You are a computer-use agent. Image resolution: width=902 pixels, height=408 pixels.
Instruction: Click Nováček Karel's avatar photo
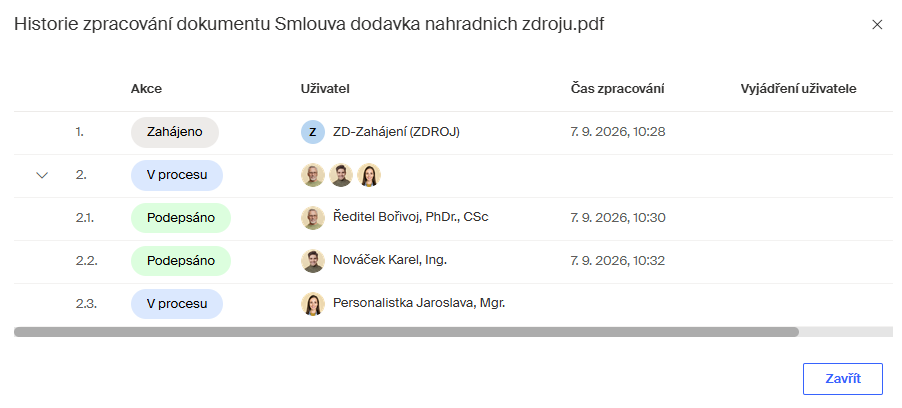click(312, 261)
